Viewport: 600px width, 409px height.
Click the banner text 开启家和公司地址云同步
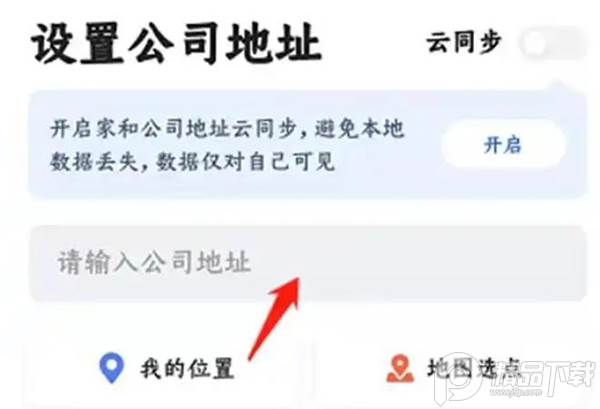click(x=173, y=129)
